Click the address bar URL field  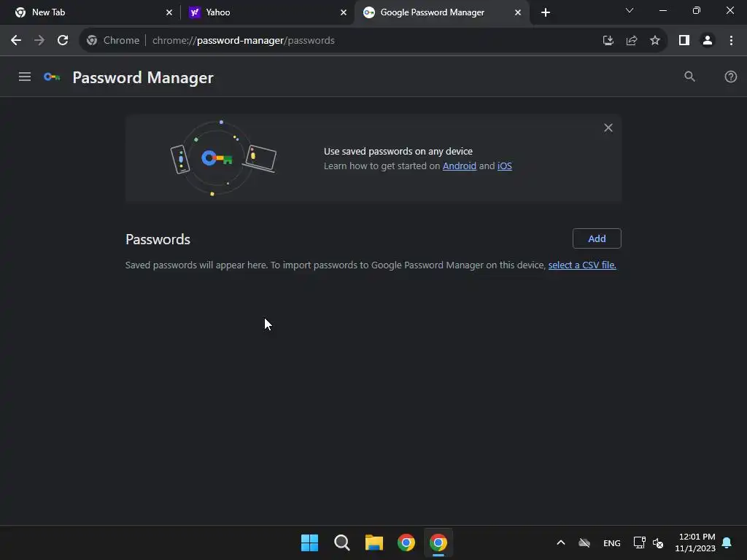point(373,41)
